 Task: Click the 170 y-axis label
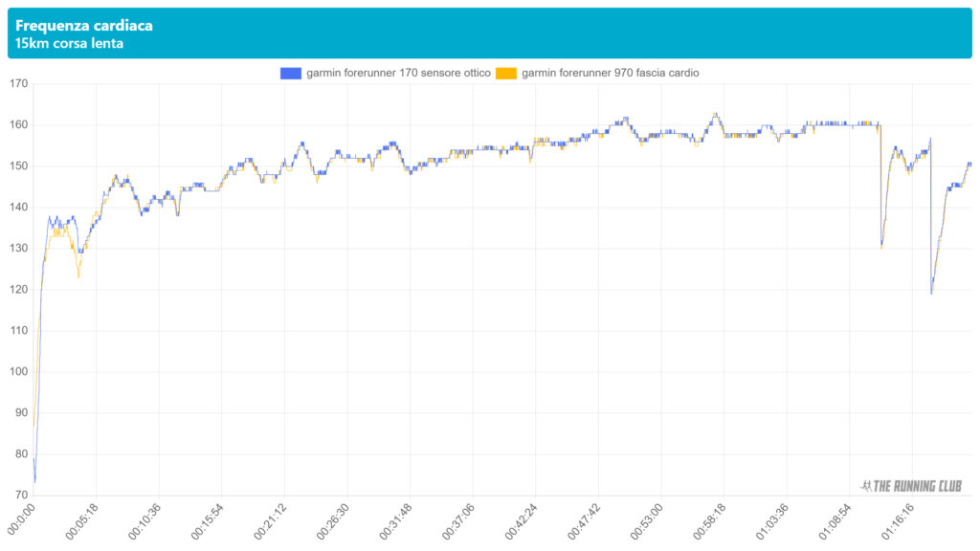(18, 84)
